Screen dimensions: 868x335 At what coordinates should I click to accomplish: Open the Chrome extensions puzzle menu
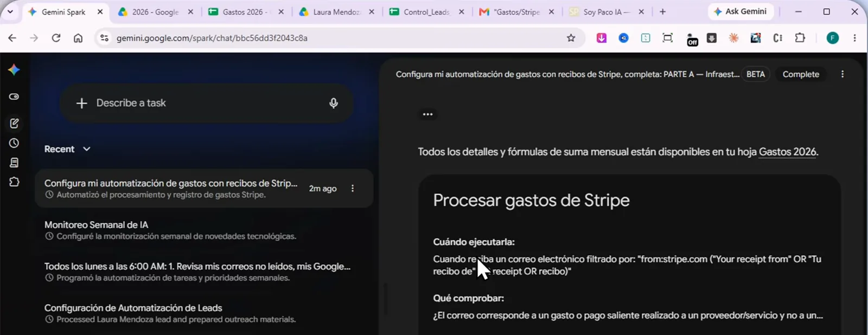(x=800, y=38)
